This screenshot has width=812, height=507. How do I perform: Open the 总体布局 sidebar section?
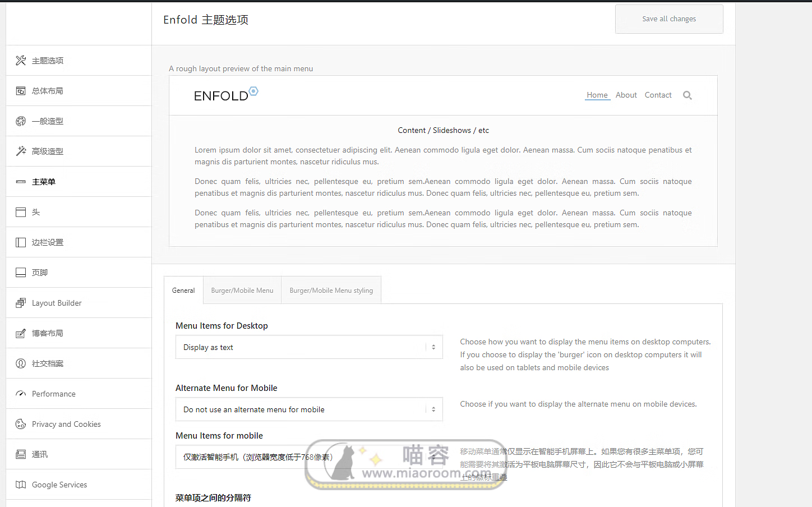(79, 91)
